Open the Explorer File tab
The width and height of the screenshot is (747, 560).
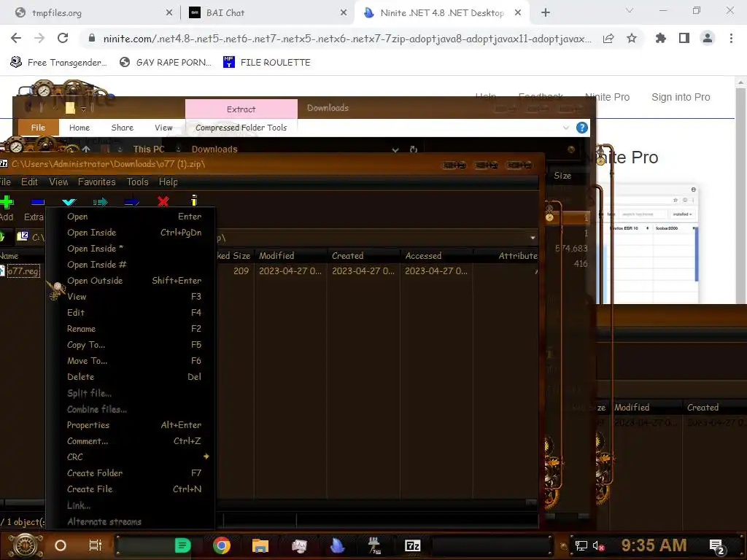point(38,128)
